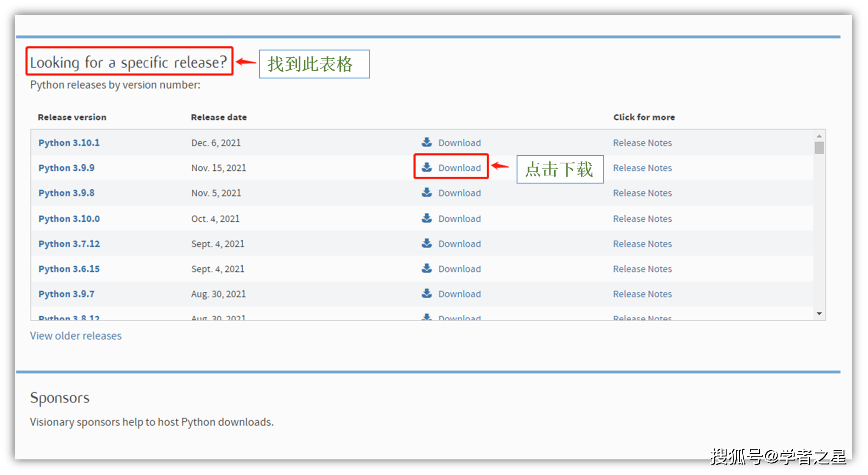Open the Python 3.10.1 release page
This screenshot has width=868, height=475.
click(x=69, y=143)
